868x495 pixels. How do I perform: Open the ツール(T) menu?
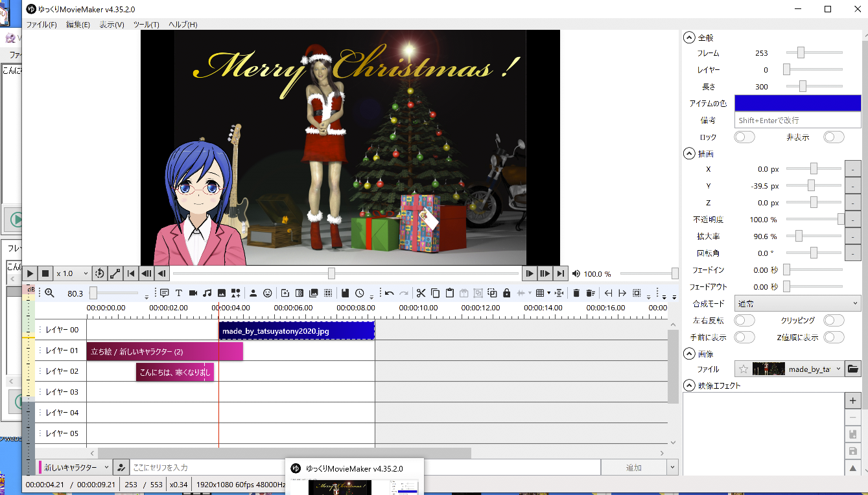146,25
